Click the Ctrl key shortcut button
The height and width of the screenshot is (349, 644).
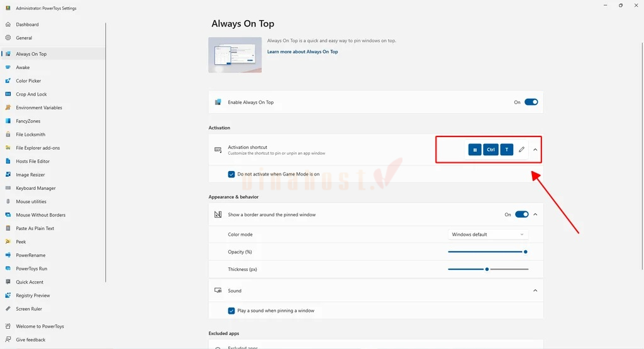(x=491, y=150)
